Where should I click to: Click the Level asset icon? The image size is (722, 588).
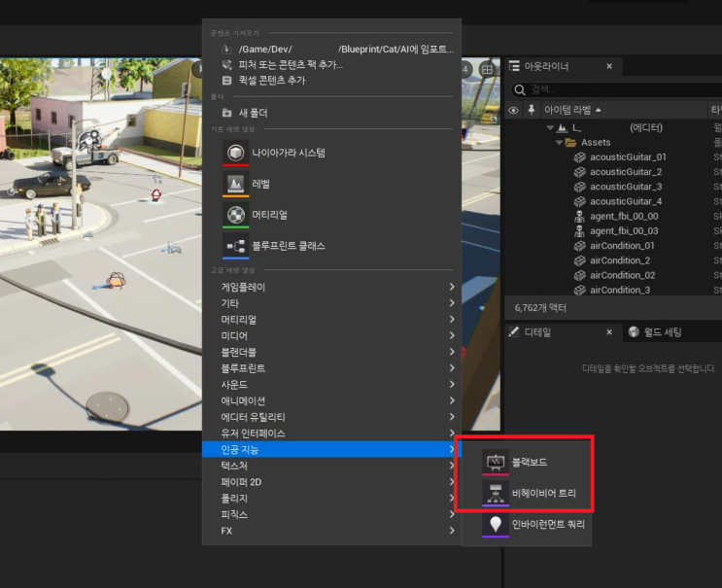[236, 184]
